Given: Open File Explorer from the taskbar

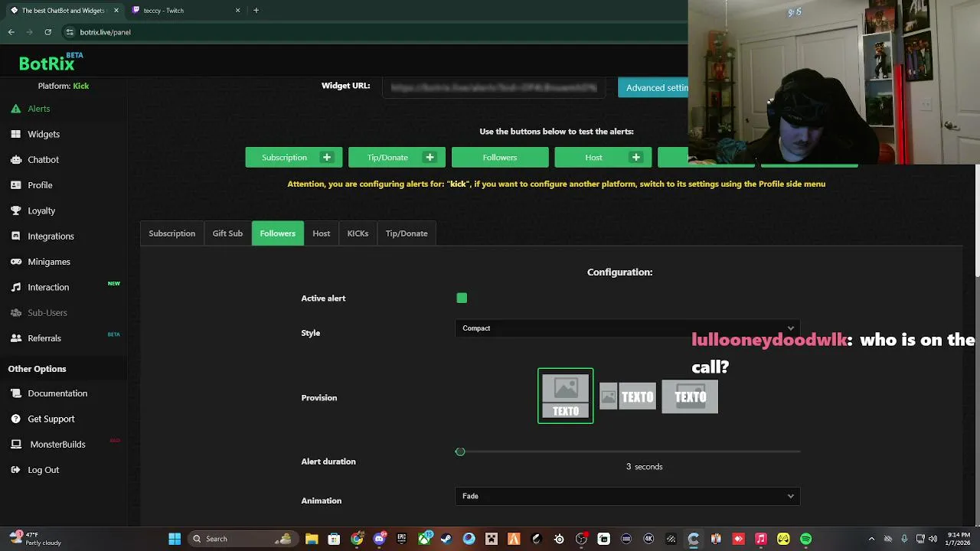Looking at the screenshot, I should (x=312, y=539).
